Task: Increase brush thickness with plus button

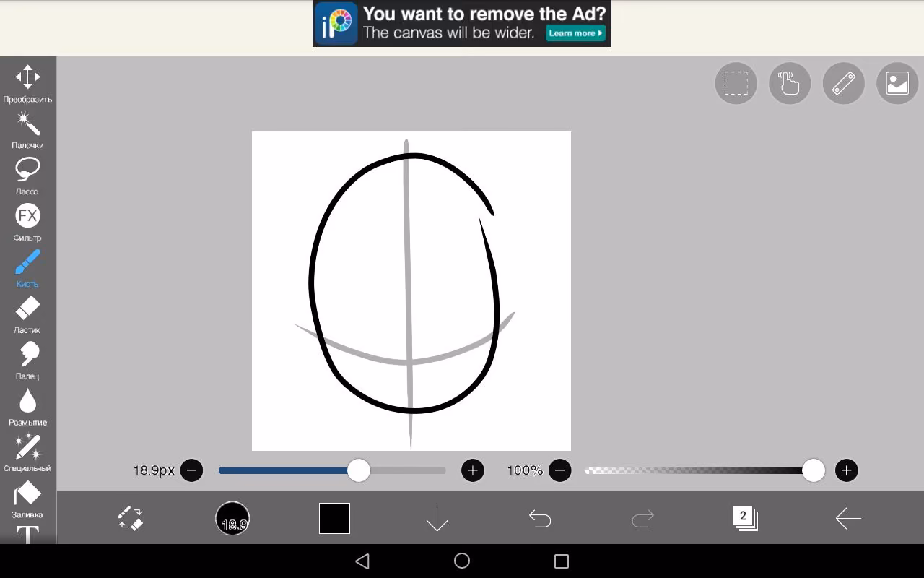Action: click(473, 470)
